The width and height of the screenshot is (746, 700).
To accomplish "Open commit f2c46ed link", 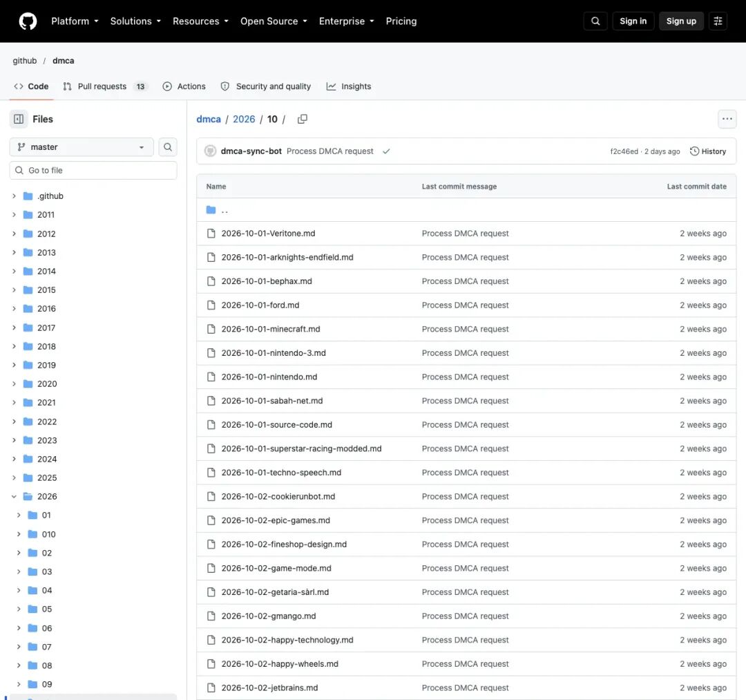I will pos(624,151).
